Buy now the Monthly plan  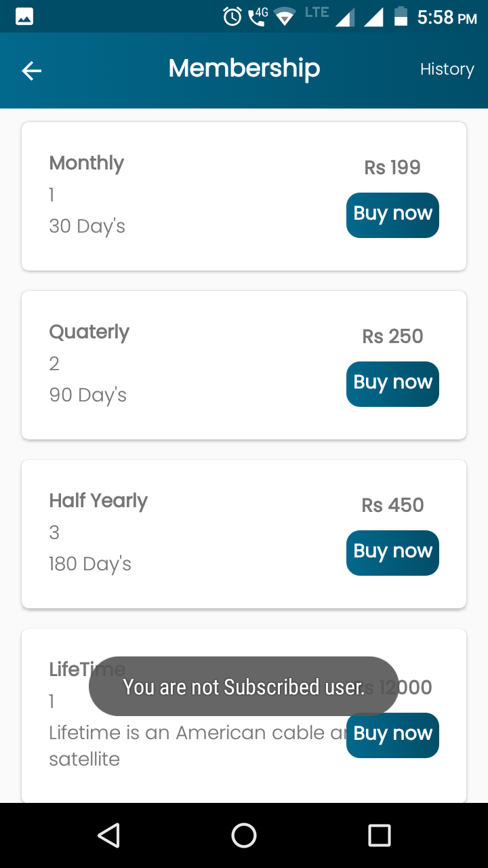[392, 215]
